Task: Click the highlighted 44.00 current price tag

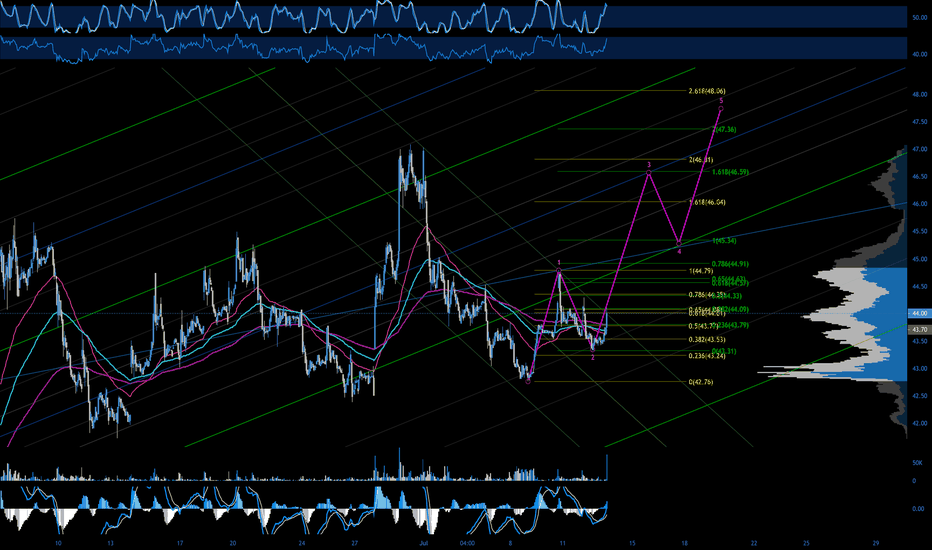Action: click(x=920, y=313)
